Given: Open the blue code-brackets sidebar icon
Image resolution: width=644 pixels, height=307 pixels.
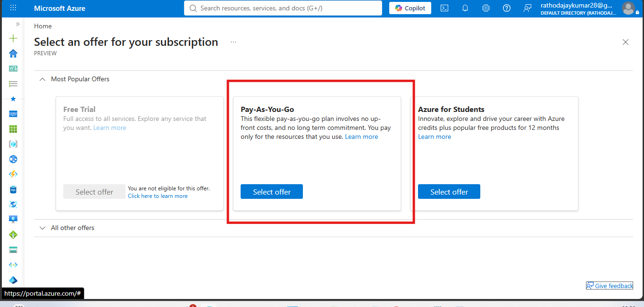Looking at the screenshot, I should coord(13,114).
